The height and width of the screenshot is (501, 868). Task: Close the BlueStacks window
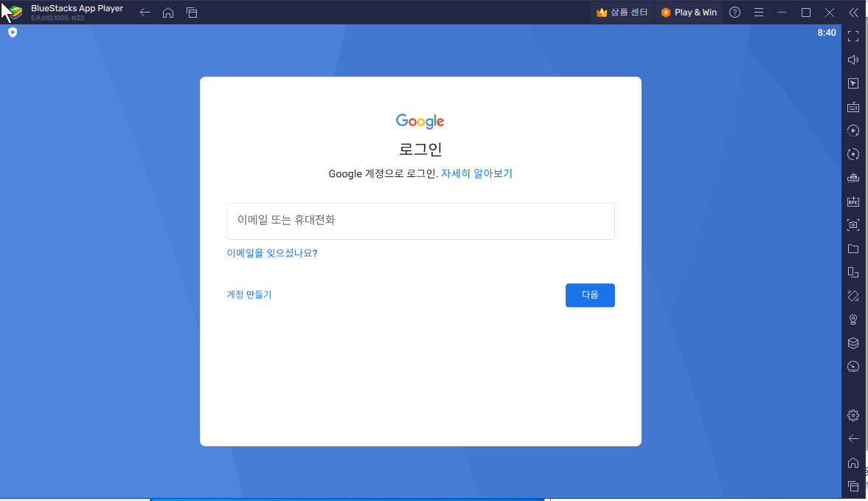click(829, 13)
